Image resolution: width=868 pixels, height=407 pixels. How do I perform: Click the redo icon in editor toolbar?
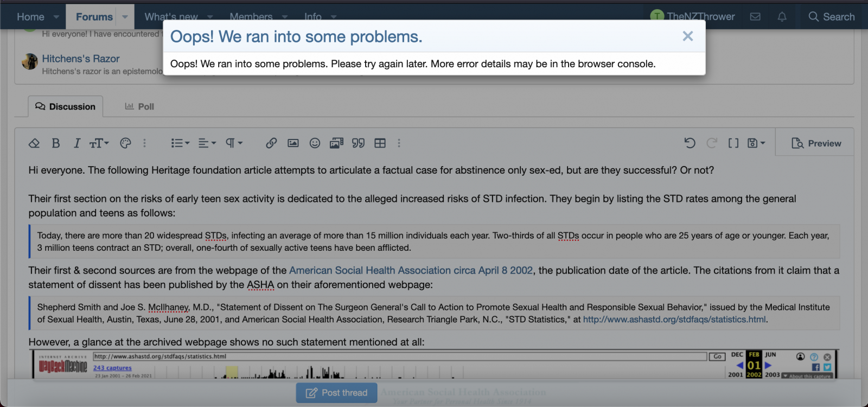(712, 143)
